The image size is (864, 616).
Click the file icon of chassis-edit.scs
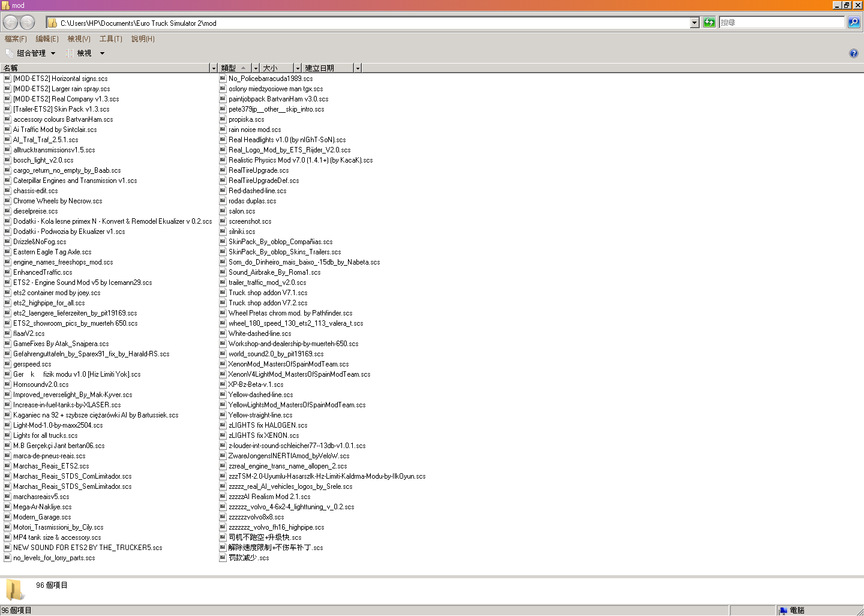coord(7,191)
